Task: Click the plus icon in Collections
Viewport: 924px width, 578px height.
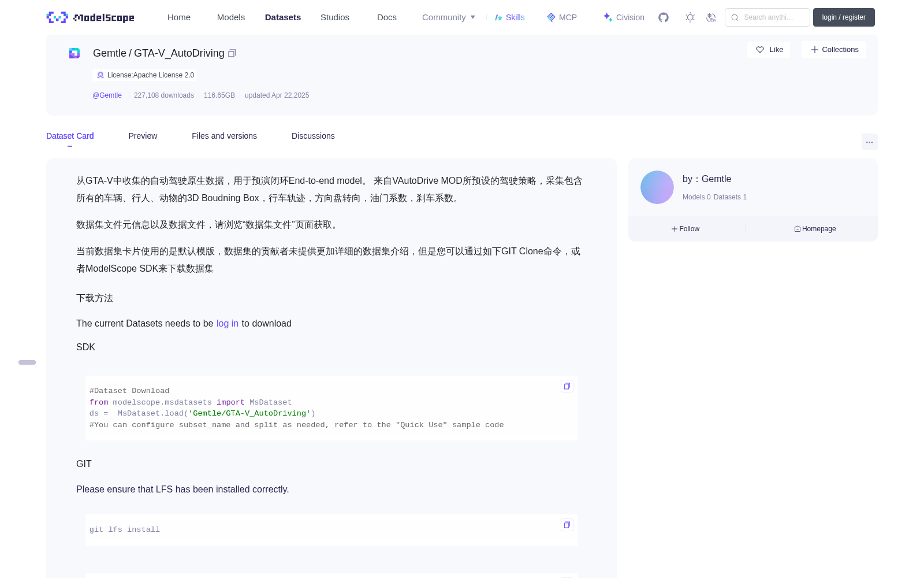Action: (814, 50)
